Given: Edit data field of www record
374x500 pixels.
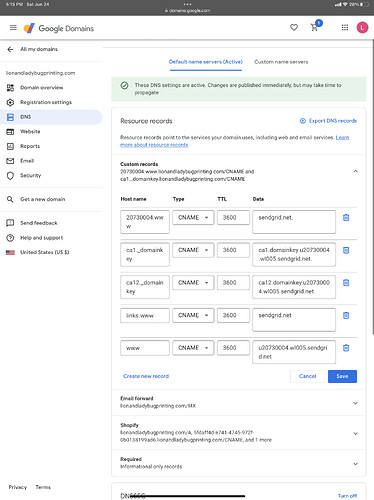Looking at the screenshot, I should [294, 352].
